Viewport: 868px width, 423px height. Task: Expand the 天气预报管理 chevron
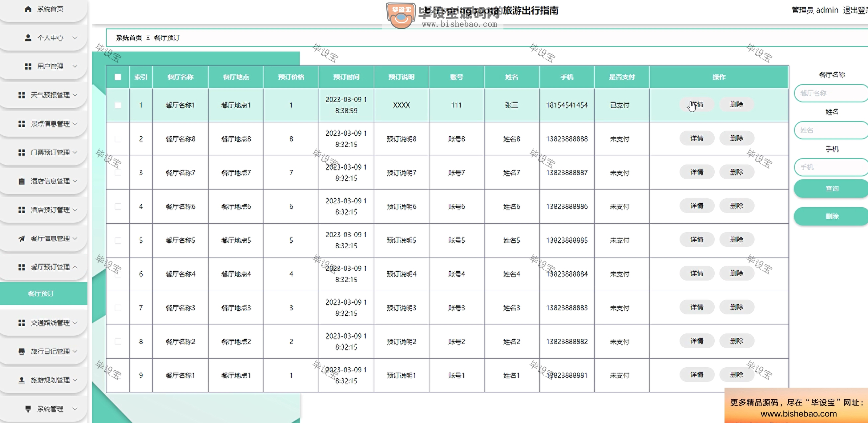(75, 95)
